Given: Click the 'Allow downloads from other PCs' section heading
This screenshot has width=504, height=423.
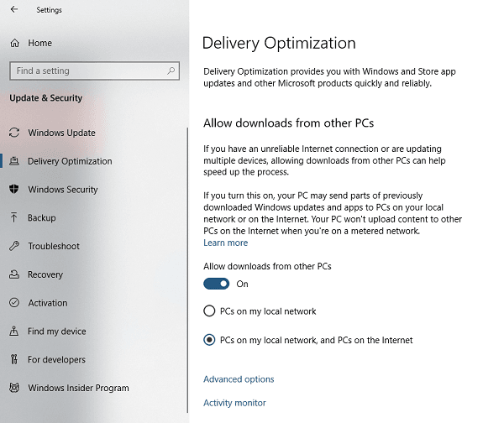Looking at the screenshot, I should [289, 123].
